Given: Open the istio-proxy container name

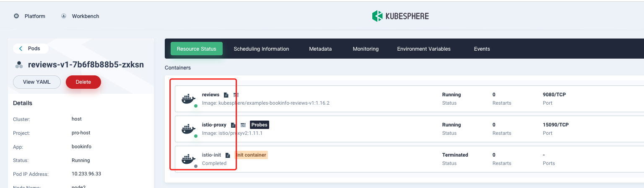Looking at the screenshot, I should (214, 125).
